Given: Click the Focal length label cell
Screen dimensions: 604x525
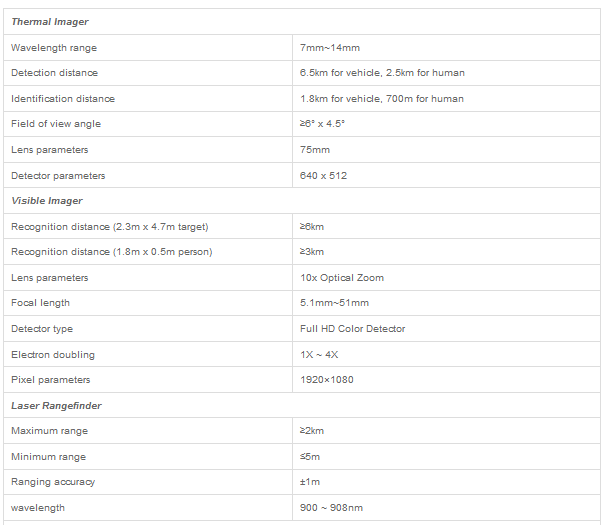Looking at the screenshot, I should (x=41, y=303).
